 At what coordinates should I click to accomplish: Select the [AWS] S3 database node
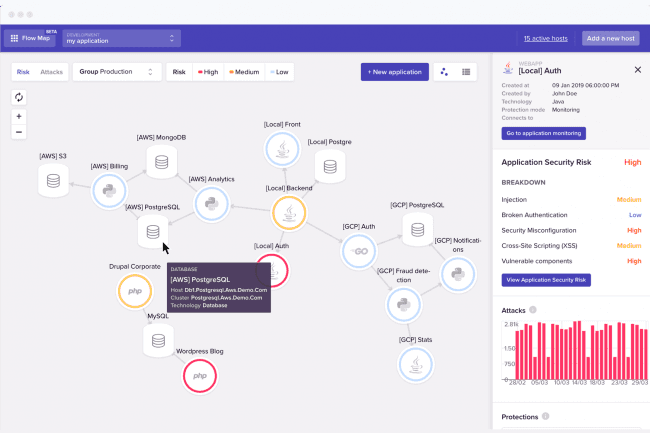(53, 181)
